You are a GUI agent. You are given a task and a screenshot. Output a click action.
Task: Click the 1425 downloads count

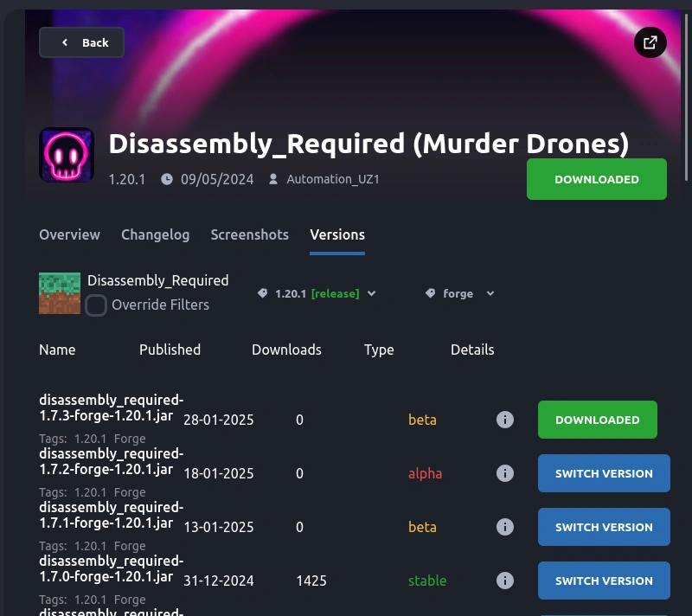coord(311,581)
